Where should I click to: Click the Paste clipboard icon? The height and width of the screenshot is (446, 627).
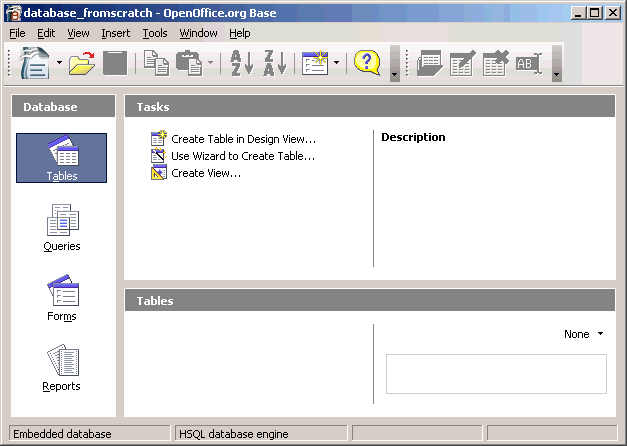coord(189,63)
